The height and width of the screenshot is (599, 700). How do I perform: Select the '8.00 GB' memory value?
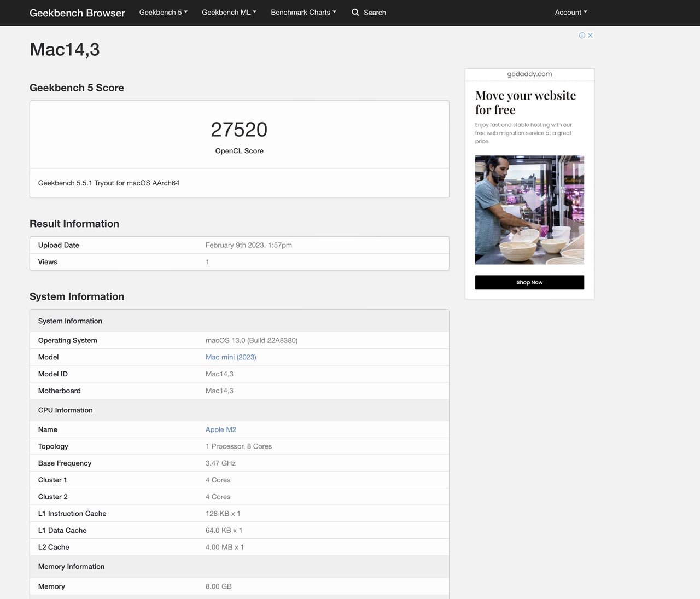219,586
